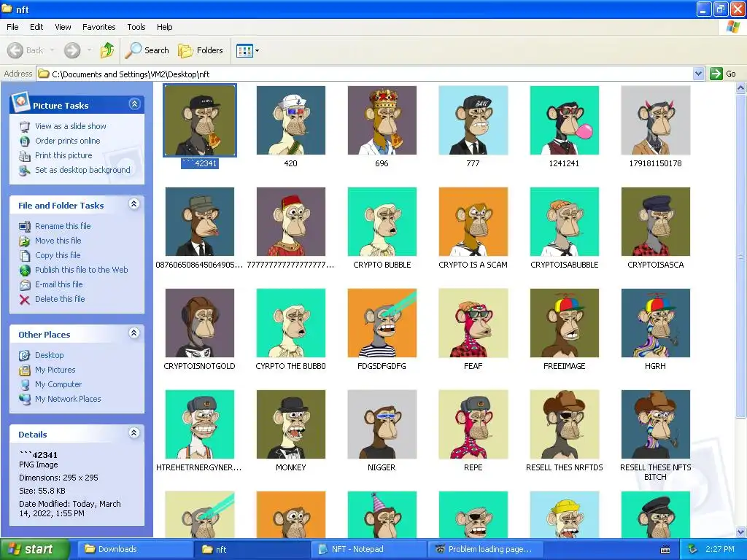Click the Forward navigation arrow
This screenshot has height=560, width=747.
[x=72, y=50]
